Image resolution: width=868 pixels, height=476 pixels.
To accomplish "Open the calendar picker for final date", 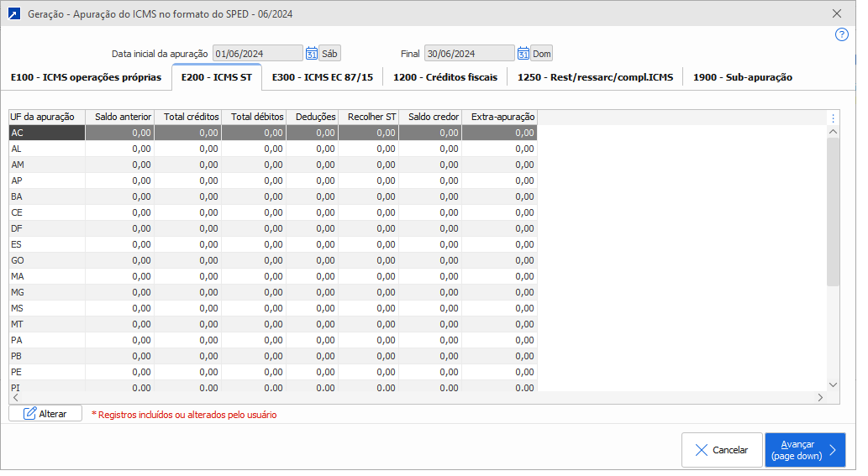I will [523, 54].
